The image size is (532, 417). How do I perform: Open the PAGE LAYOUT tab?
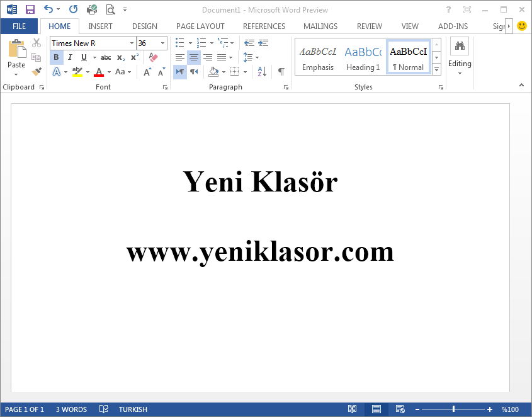click(x=200, y=26)
